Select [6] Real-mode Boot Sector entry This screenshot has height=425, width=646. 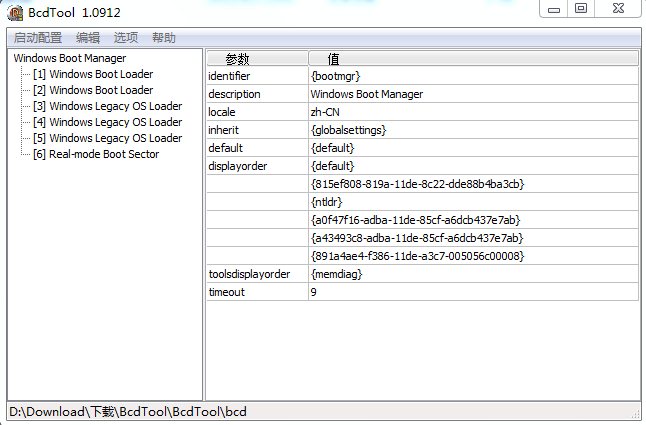click(96, 154)
